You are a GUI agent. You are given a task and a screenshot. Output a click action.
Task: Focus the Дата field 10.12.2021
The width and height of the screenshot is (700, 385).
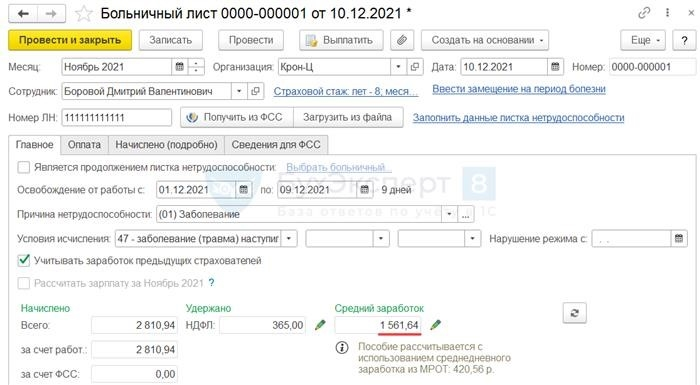tap(504, 67)
